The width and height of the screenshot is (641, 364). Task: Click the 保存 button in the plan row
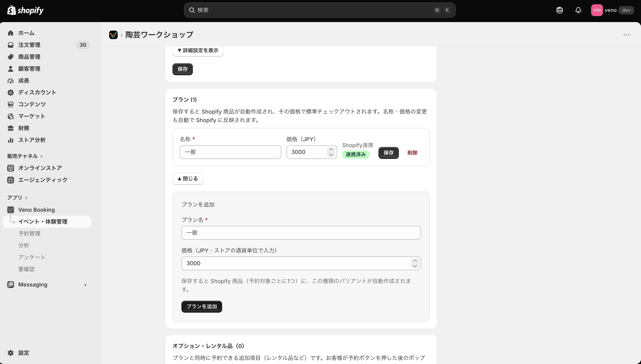coord(388,153)
